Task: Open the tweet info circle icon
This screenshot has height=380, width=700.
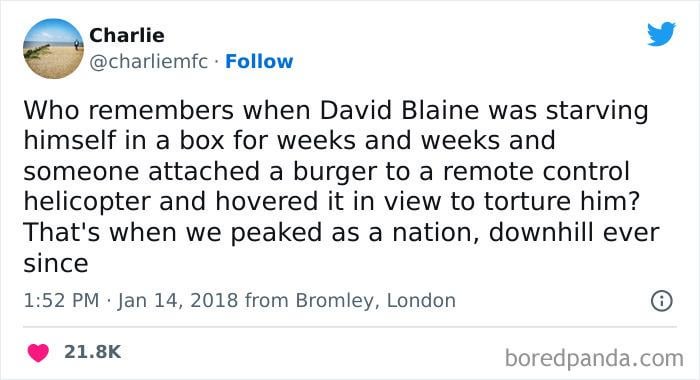Action: tap(661, 301)
